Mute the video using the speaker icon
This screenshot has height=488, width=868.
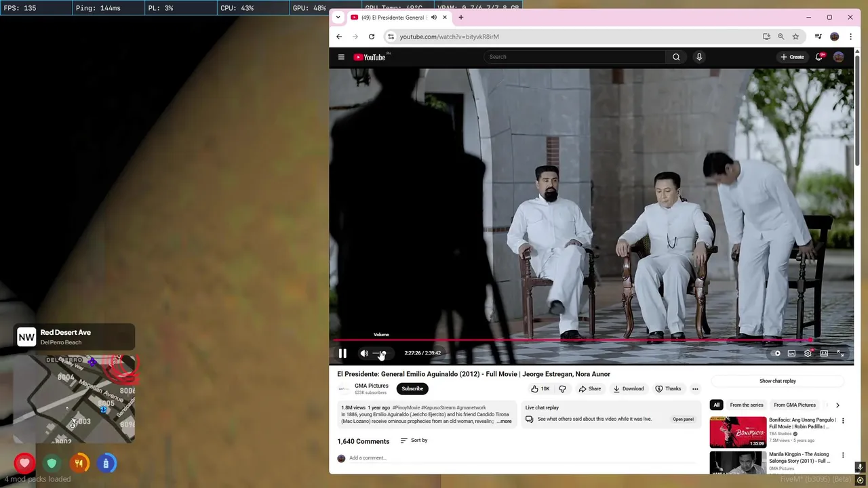(x=364, y=353)
